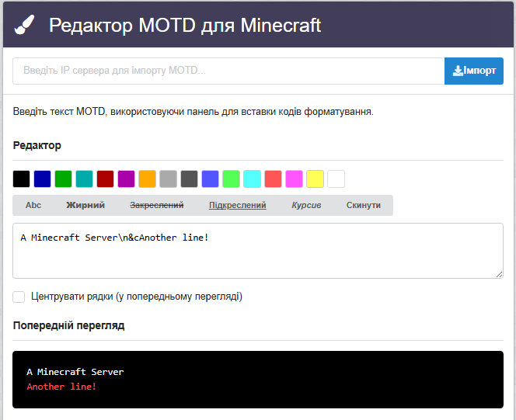Pick the light gray color swatch
This screenshot has height=420, width=516.
168,179
